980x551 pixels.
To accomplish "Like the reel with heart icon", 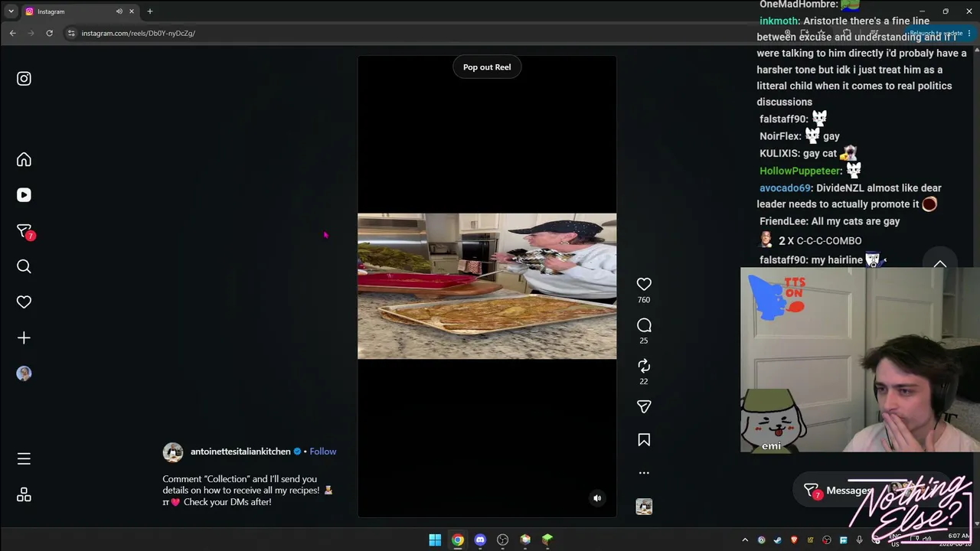I will (x=644, y=284).
